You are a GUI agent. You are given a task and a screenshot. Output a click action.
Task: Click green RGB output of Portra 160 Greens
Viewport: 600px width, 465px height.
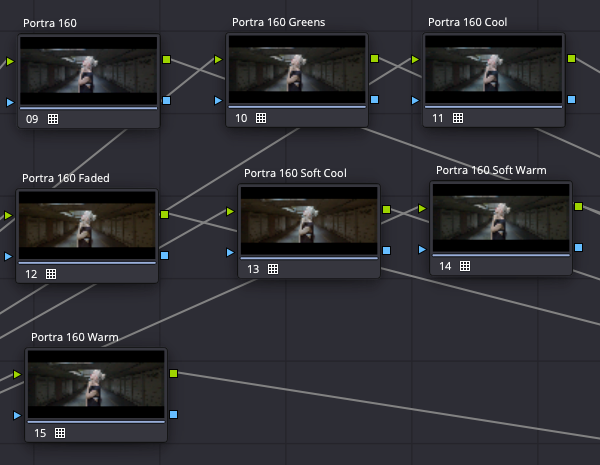(x=374, y=59)
